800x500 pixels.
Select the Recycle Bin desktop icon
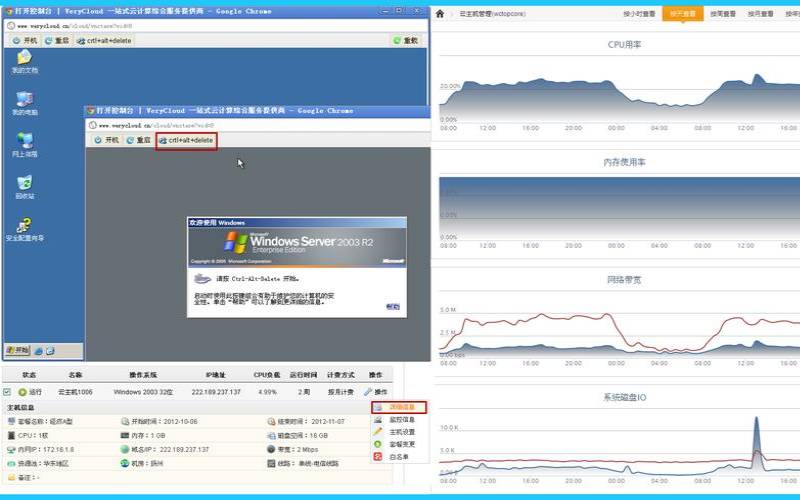point(24,187)
